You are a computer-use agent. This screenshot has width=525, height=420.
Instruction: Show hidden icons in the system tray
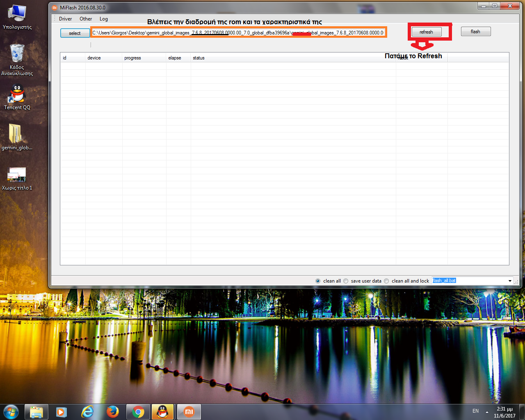[x=487, y=412]
